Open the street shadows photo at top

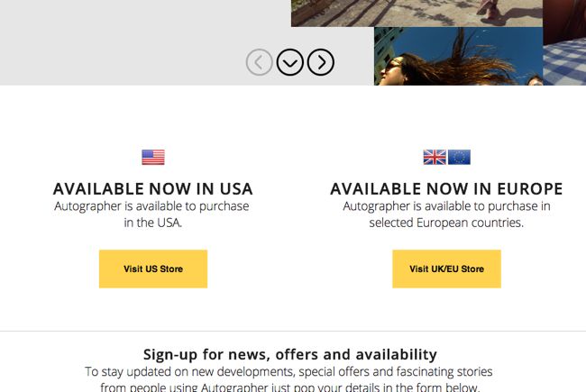tap(417, 14)
